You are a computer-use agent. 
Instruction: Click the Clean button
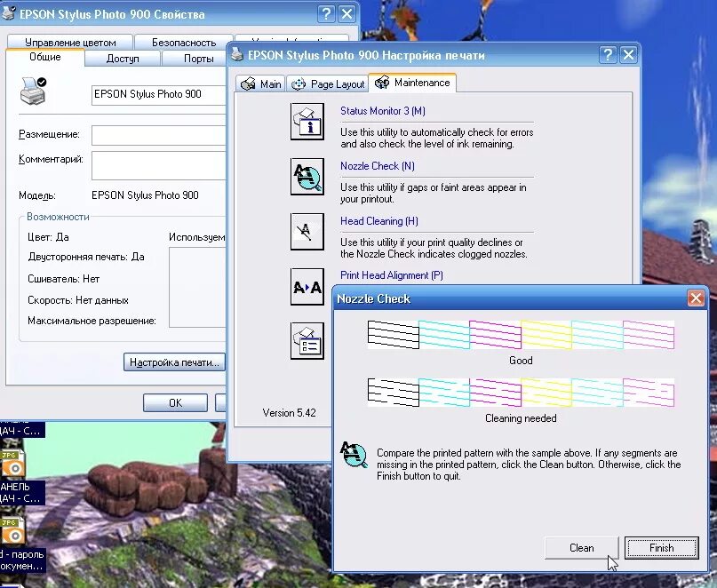[581, 548]
